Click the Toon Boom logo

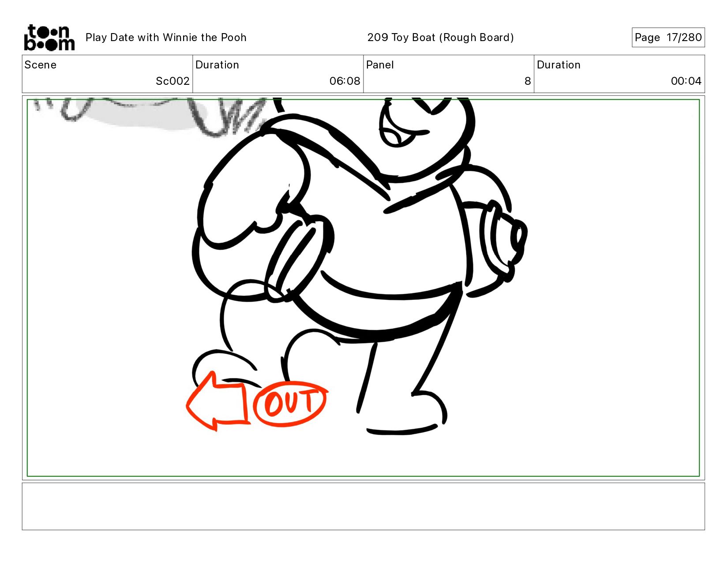pyautogui.click(x=49, y=38)
